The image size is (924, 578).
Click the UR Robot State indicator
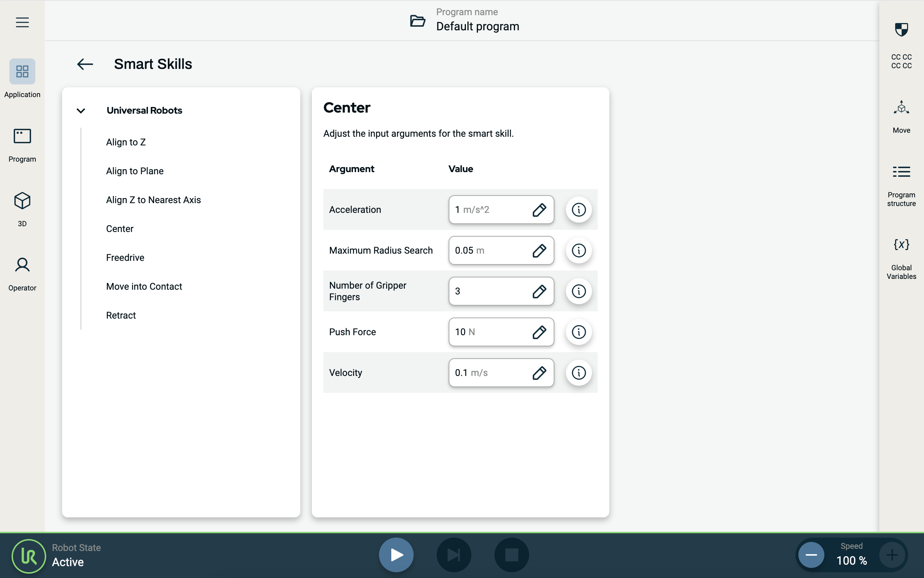pos(29,556)
